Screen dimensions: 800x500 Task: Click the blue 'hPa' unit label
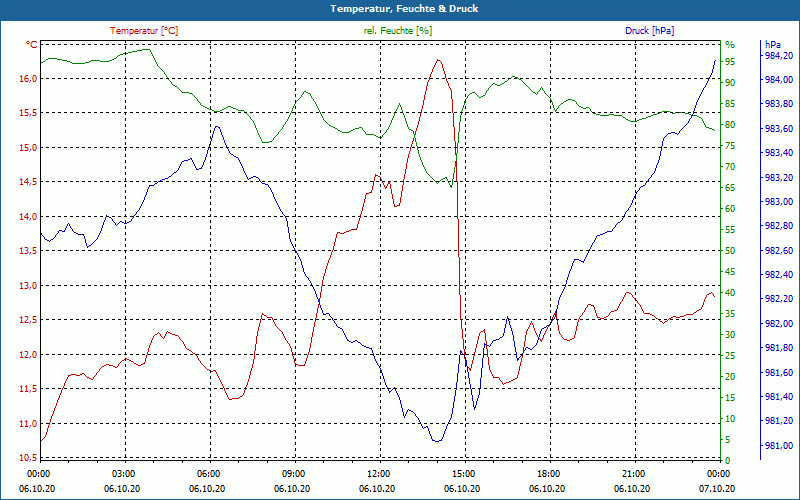773,45
